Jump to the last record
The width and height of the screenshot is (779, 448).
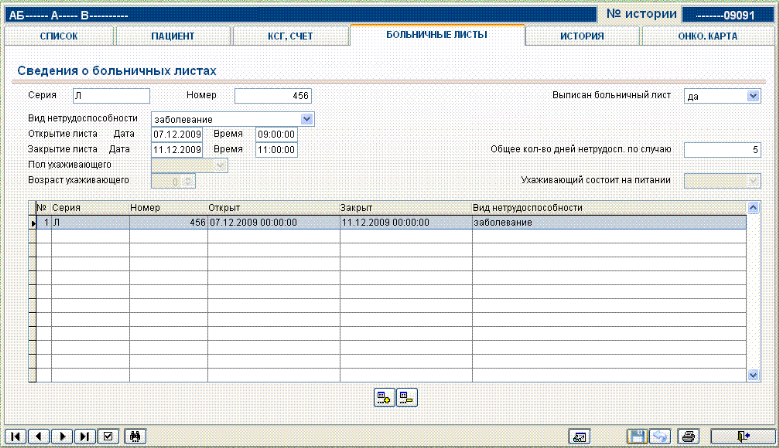point(85,436)
